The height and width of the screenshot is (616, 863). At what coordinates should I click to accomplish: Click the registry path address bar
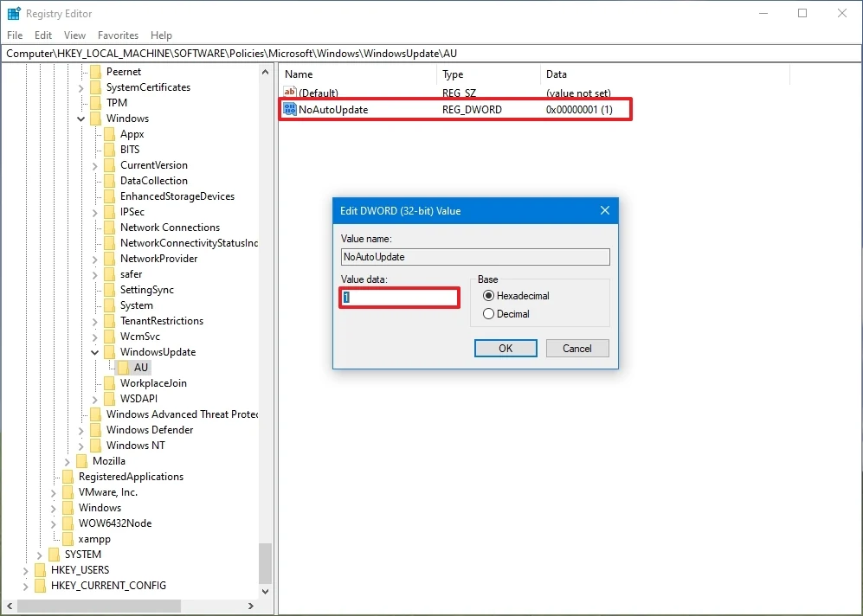click(x=431, y=54)
